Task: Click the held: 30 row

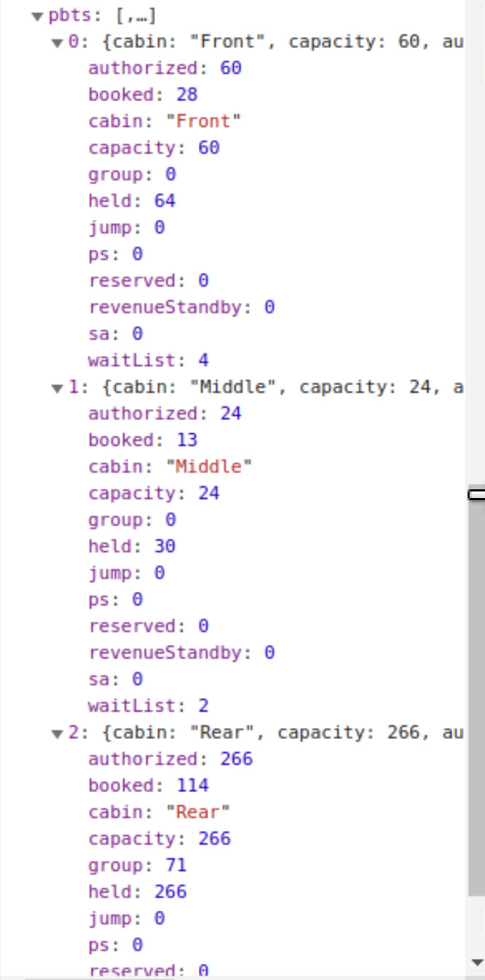Action: point(132,547)
